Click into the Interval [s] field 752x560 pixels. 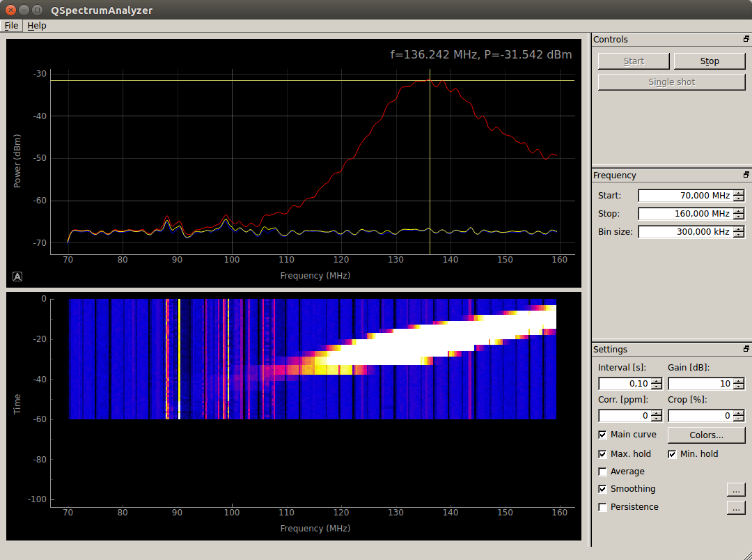(625, 383)
